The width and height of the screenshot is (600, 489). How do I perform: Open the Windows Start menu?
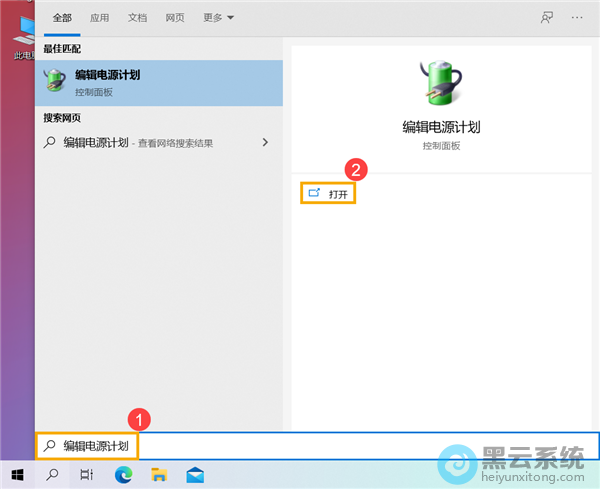[x=17, y=473]
